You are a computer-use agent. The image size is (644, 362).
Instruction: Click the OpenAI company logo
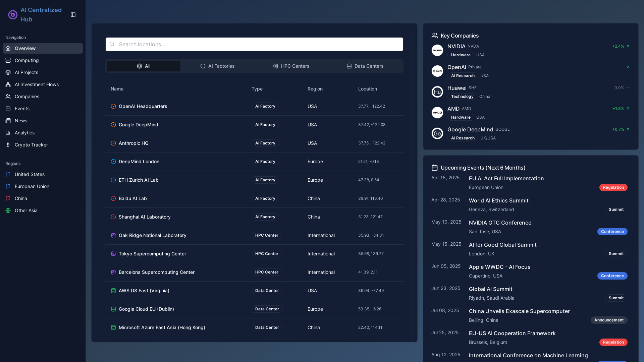pyautogui.click(x=437, y=71)
